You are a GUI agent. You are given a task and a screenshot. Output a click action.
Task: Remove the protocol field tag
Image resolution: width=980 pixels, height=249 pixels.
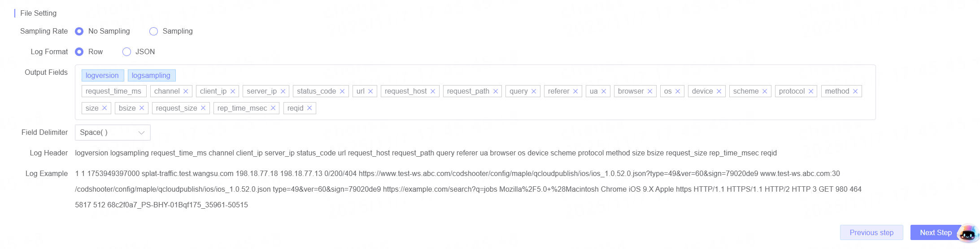coord(811,91)
